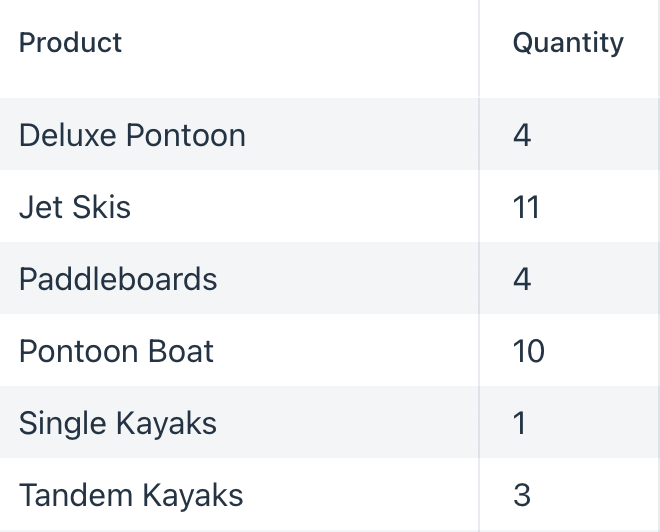Click Deluxe Pontoon quantity value 4

(x=522, y=135)
